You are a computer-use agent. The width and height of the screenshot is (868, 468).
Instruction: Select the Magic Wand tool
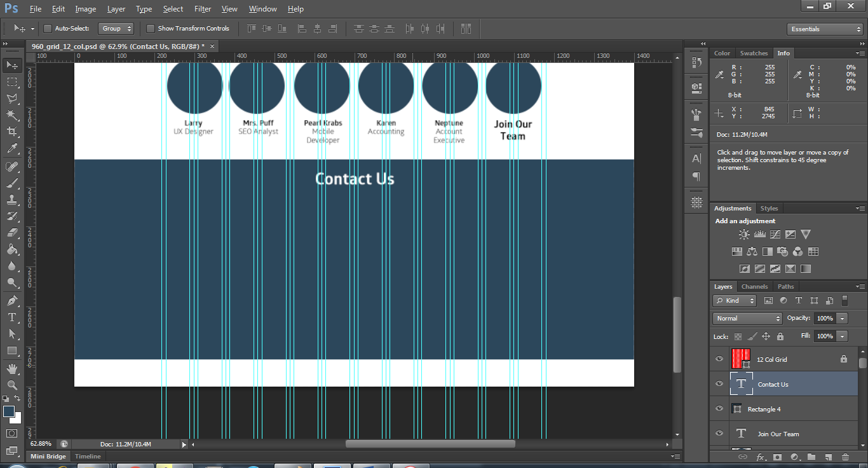click(x=12, y=115)
